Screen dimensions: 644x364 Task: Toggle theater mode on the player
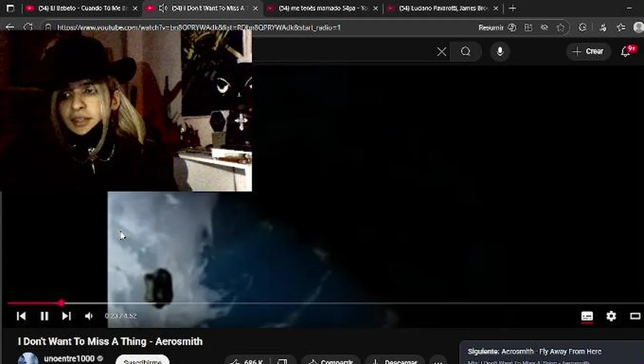point(635,316)
